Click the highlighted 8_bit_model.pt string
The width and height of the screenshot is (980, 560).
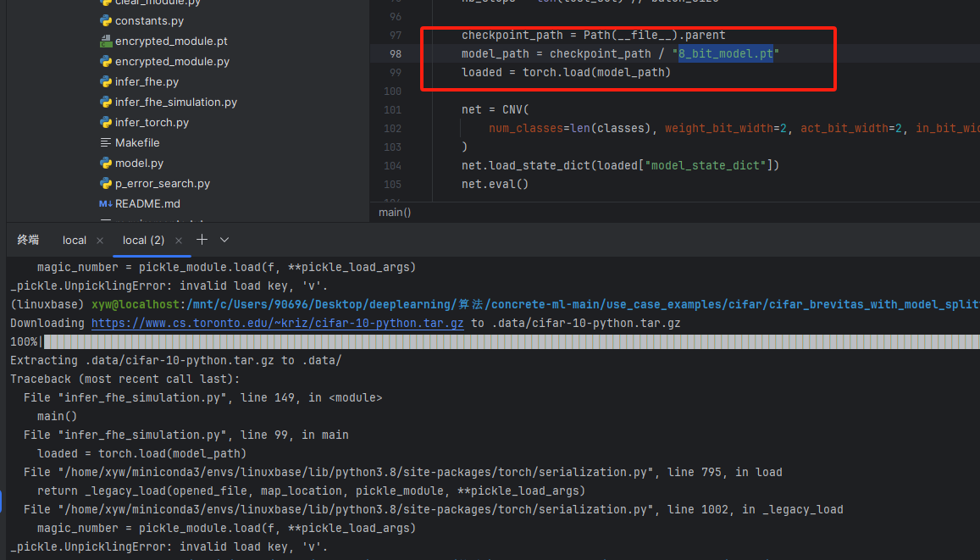pos(725,53)
